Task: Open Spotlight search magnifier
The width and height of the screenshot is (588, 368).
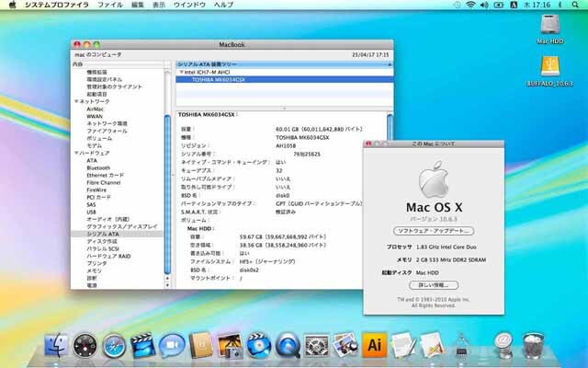Action: pyautogui.click(x=575, y=5)
